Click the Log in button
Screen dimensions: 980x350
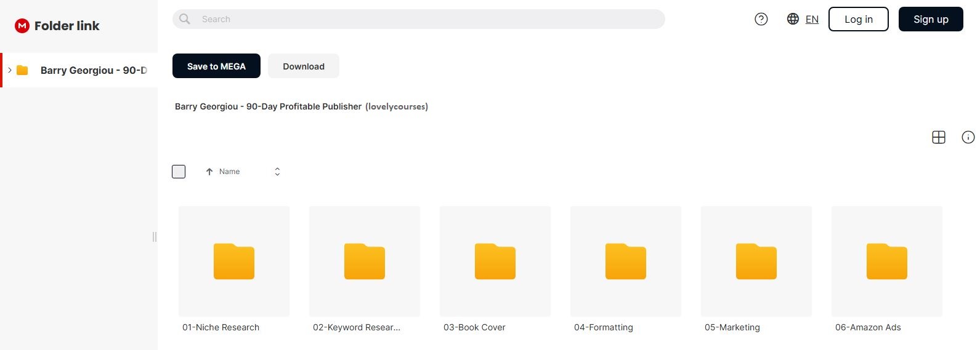pos(858,19)
